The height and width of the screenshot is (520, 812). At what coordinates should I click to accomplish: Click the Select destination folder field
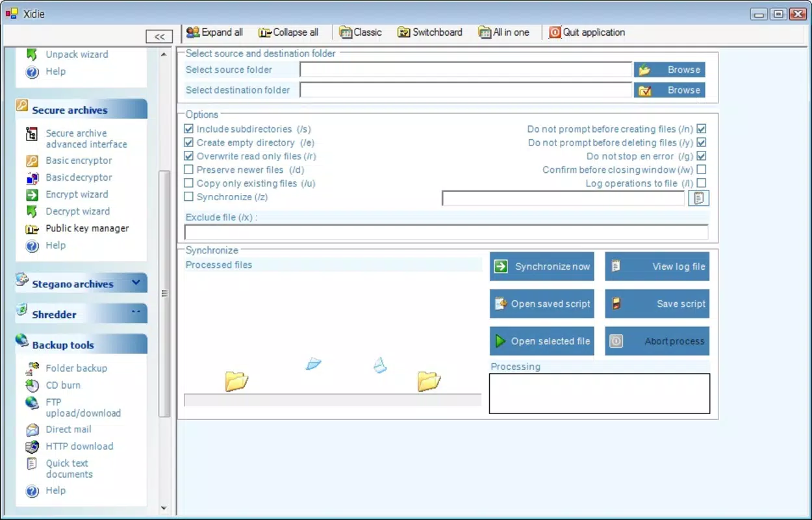[x=466, y=90]
